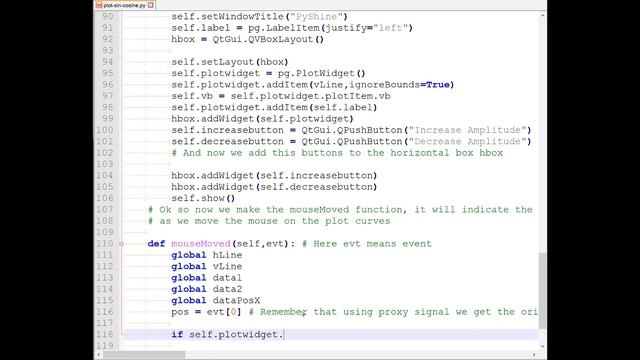Click the self.show() line
The image size is (640, 360).
click(203, 198)
